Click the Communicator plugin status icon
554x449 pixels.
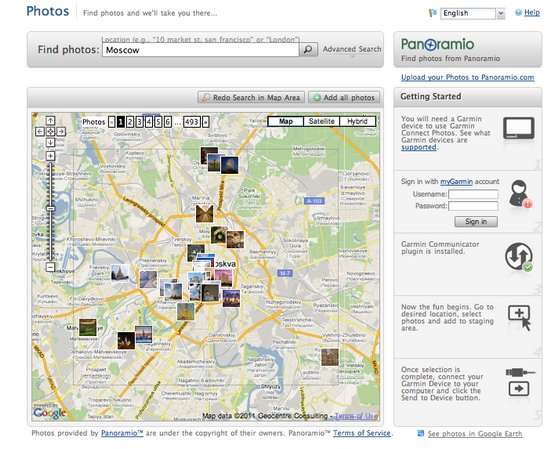[519, 256]
